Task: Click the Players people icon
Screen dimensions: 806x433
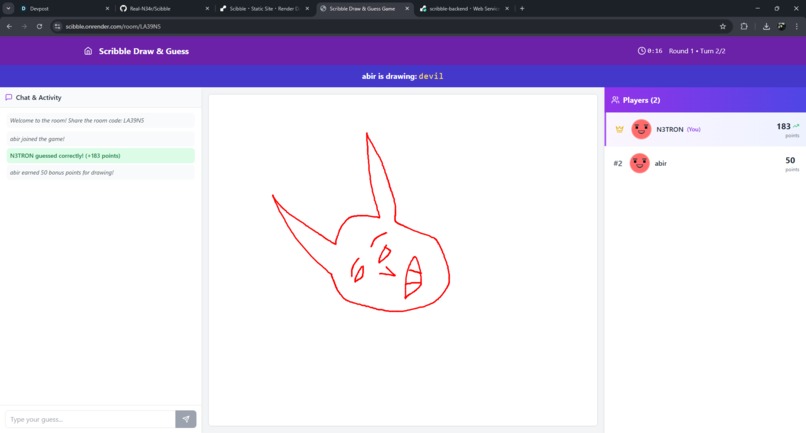Action: (615, 100)
